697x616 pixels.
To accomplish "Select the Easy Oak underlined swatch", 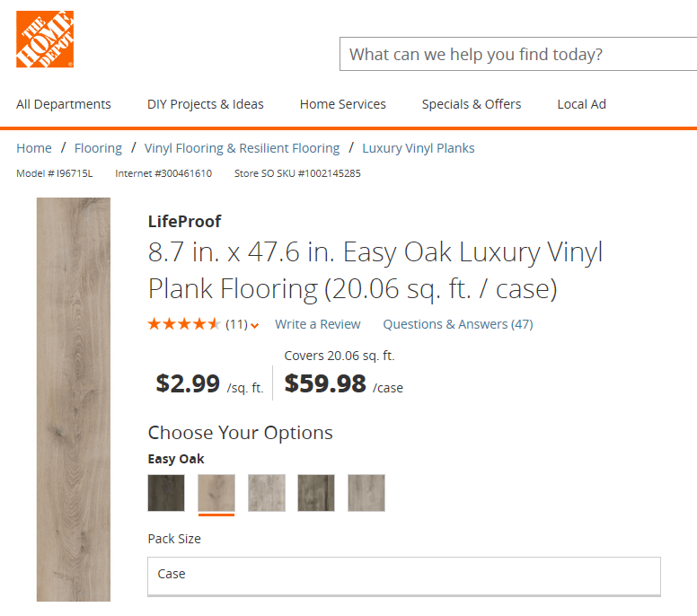I will pos(216,493).
